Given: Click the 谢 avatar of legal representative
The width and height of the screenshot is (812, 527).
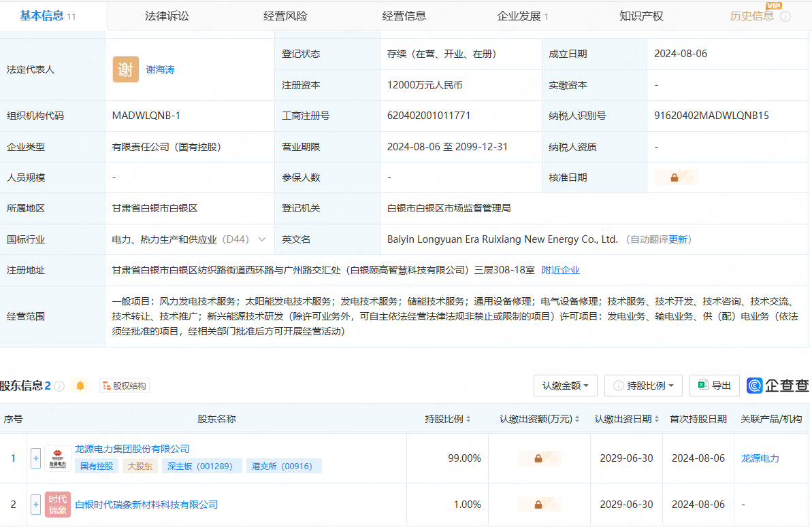Looking at the screenshot, I should click(126, 69).
